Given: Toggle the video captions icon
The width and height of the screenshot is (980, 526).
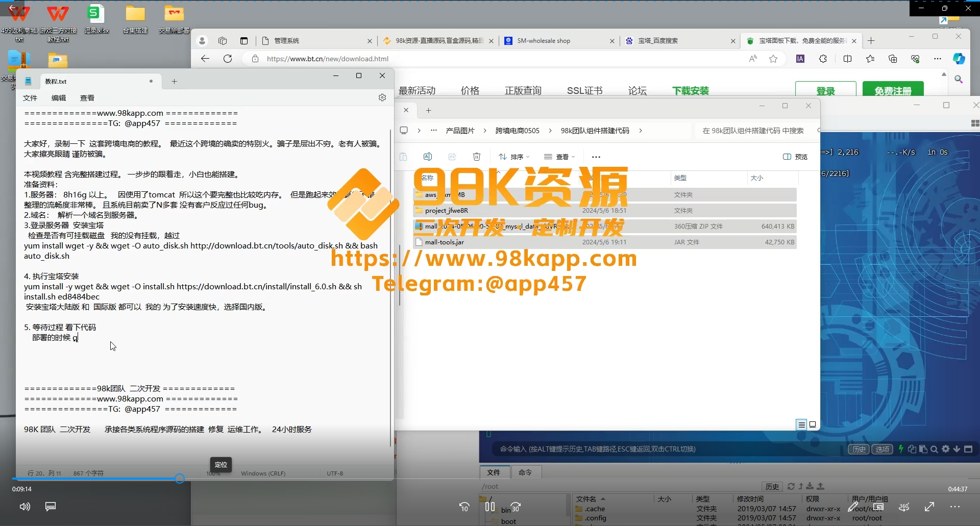Looking at the screenshot, I should click(x=51, y=507).
